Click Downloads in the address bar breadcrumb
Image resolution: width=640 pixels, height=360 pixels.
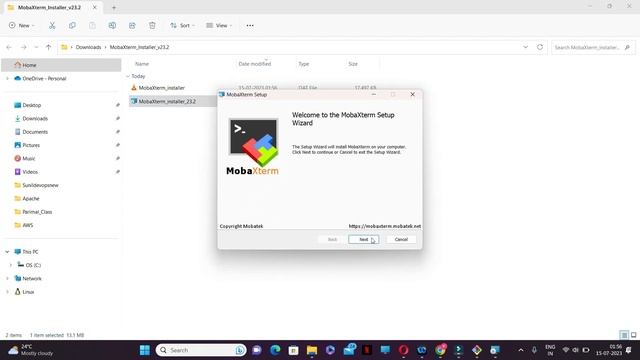point(88,47)
